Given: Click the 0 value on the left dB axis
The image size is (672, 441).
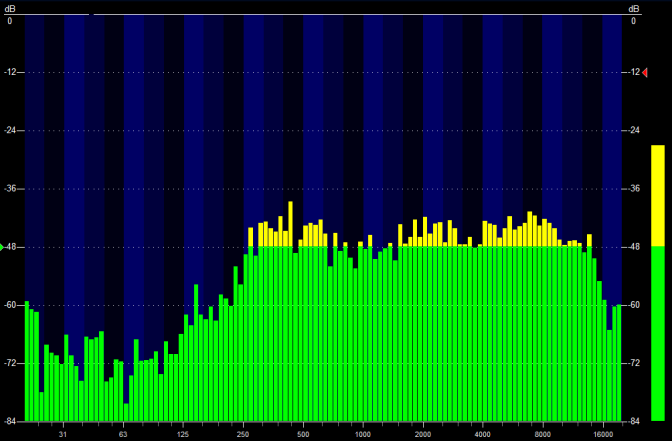Looking at the screenshot, I should pos(9,21).
